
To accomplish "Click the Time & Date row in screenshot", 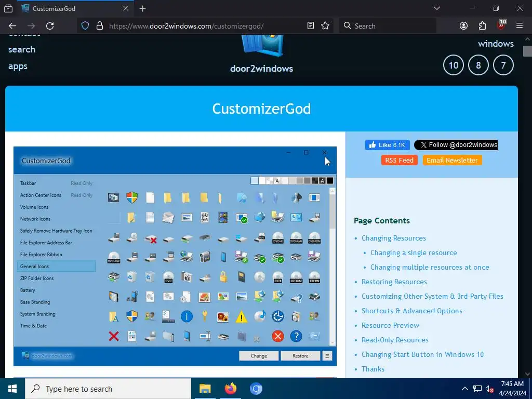I will 56,326.
